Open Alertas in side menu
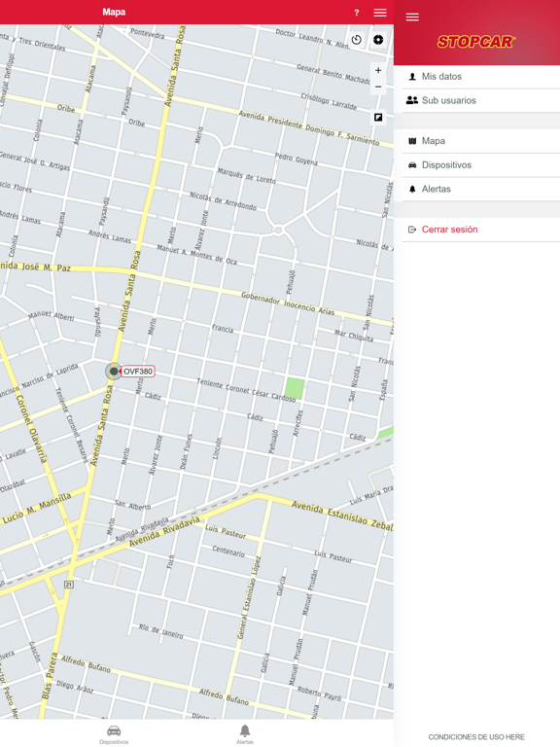 481,189
